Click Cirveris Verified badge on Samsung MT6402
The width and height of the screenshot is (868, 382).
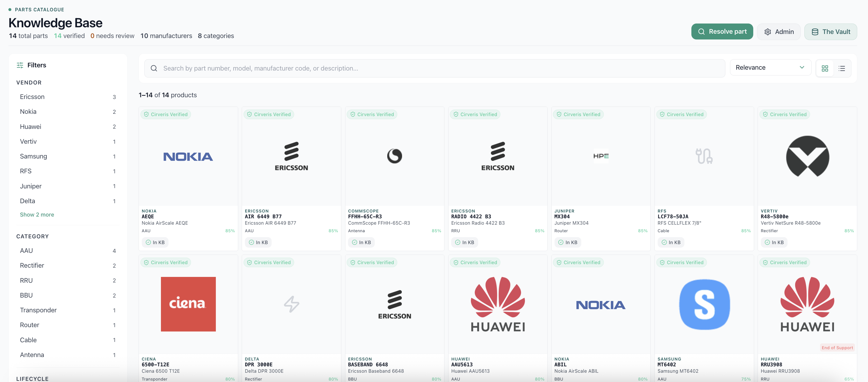click(681, 262)
